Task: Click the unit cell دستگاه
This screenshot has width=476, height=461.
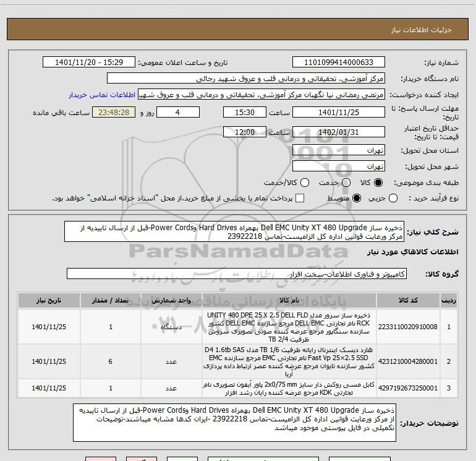Action: coord(171,327)
